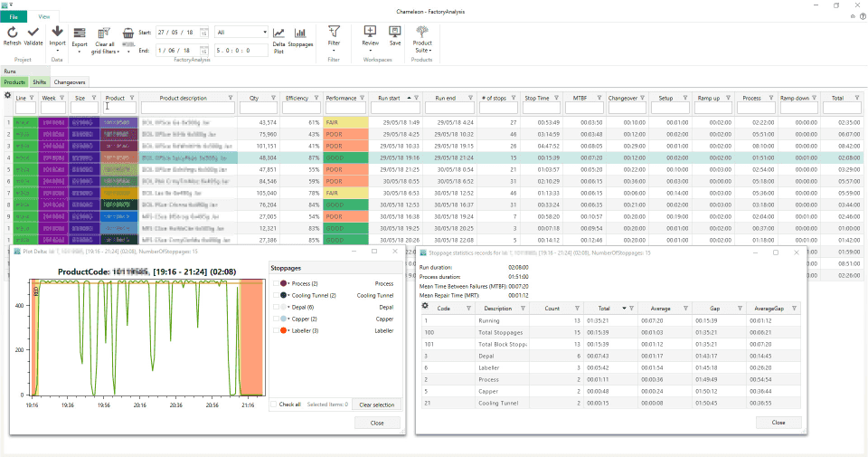Viewport: 868px width, 457px height.
Task: Tick the Labeller stoppage checkbox
Action: click(x=277, y=330)
